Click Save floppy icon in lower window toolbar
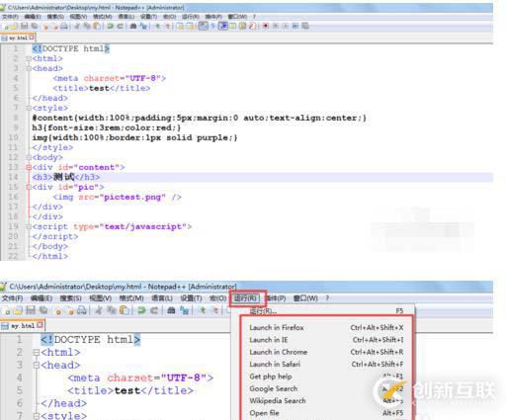The image size is (506, 420). (x=31, y=310)
